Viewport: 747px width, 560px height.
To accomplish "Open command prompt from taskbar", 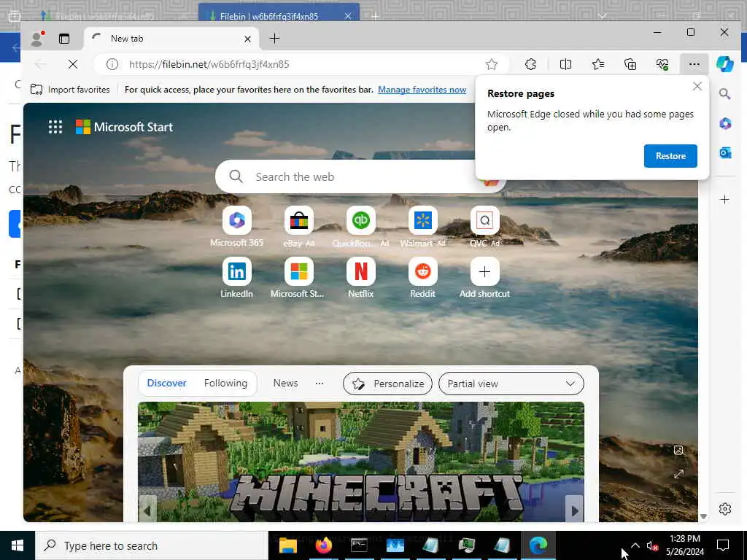I will [x=359, y=545].
